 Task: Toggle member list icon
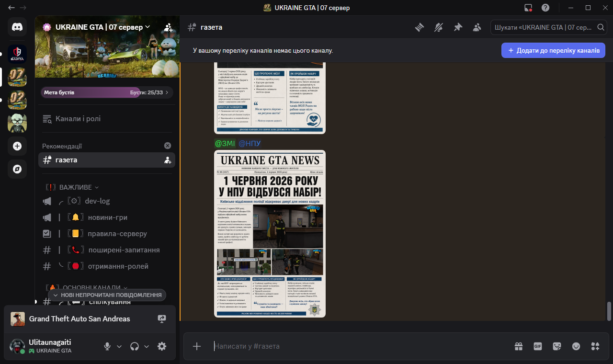(477, 27)
